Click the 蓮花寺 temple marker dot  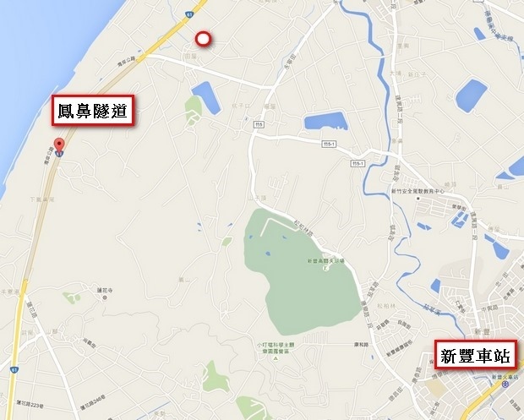(x=105, y=297)
